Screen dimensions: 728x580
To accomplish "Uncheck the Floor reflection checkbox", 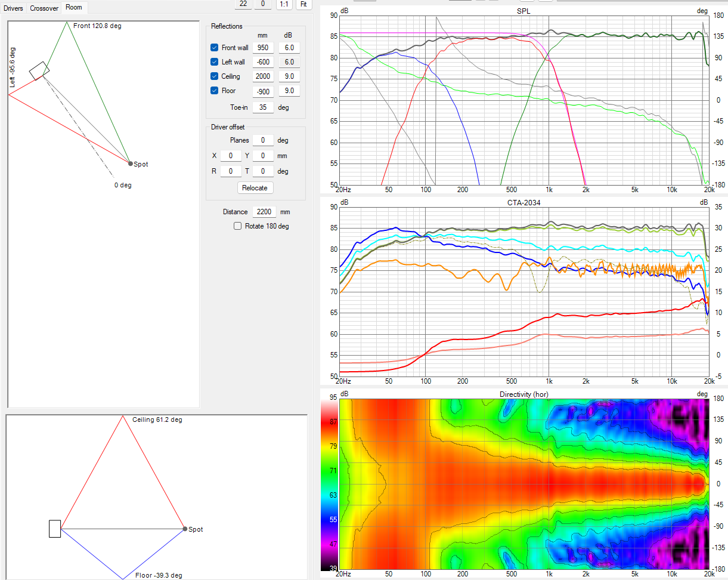I will point(215,91).
